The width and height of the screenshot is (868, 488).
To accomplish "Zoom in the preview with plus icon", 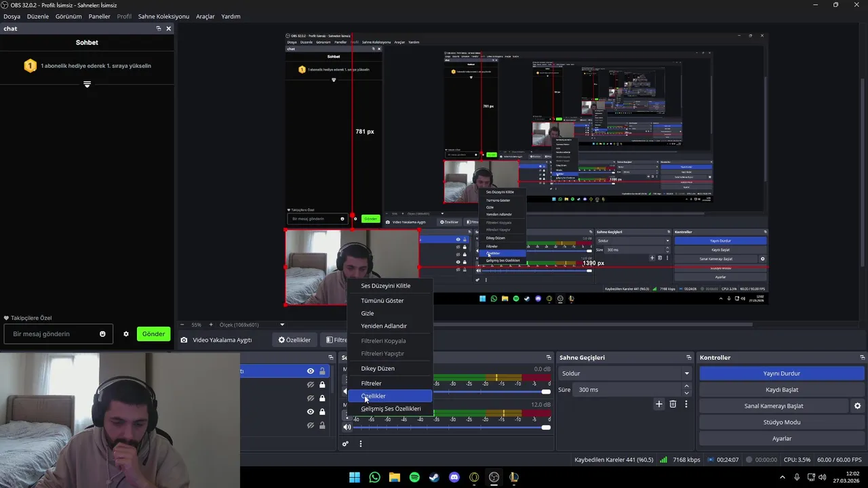I will 211,325.
